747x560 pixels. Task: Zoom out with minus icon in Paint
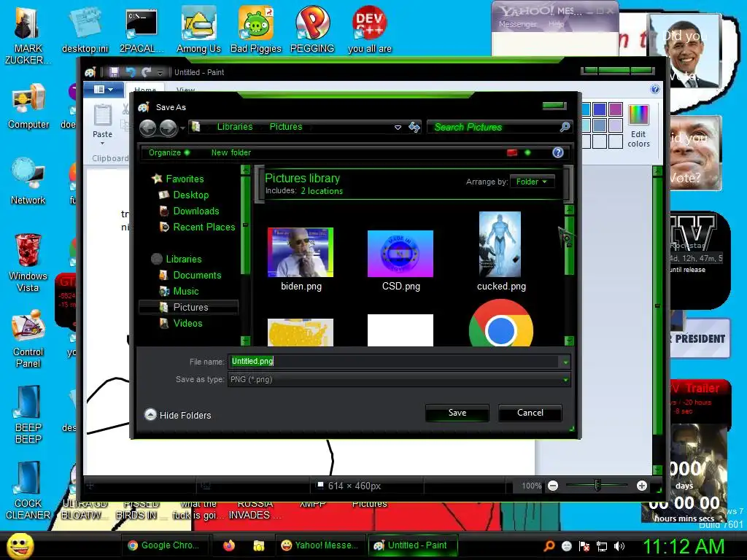(x=553, y=486)
